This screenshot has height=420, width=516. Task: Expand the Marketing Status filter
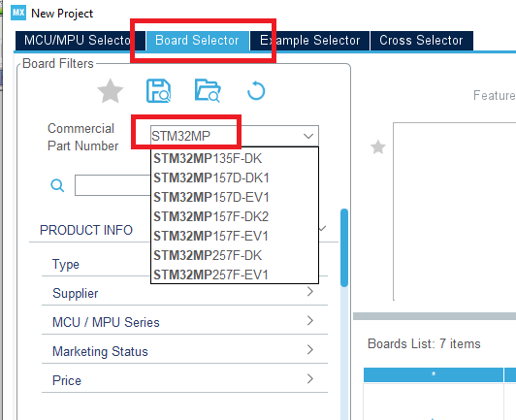click(x=184, y=351)
